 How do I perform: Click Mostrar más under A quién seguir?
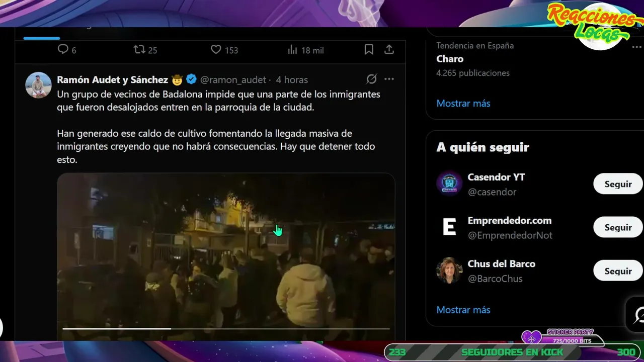point(463,310)
